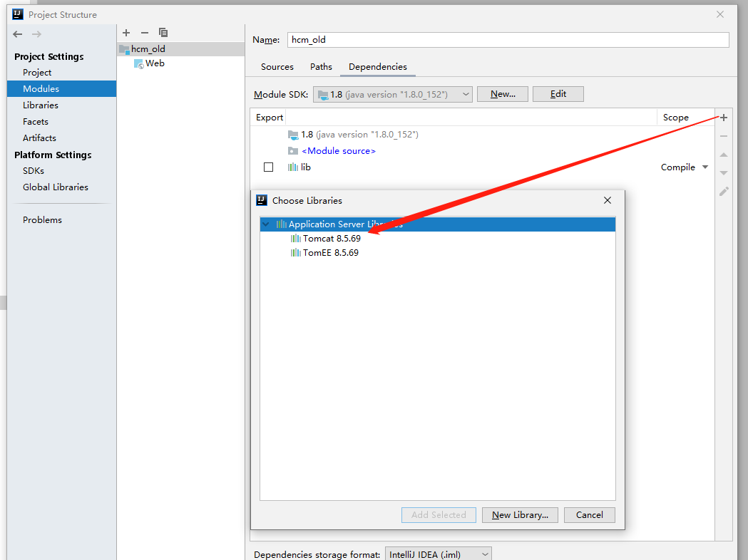
Task: Click the New Library... button
Action: (520, 514)
